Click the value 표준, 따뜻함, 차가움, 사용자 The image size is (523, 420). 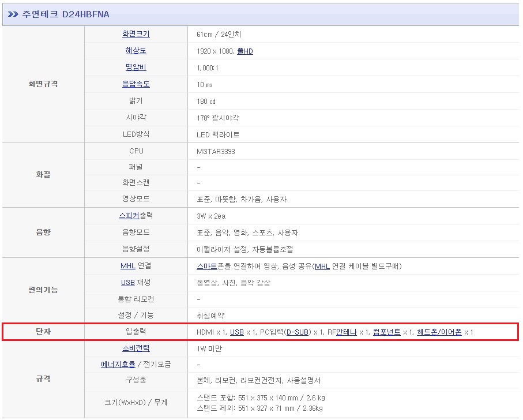[242, 200]
